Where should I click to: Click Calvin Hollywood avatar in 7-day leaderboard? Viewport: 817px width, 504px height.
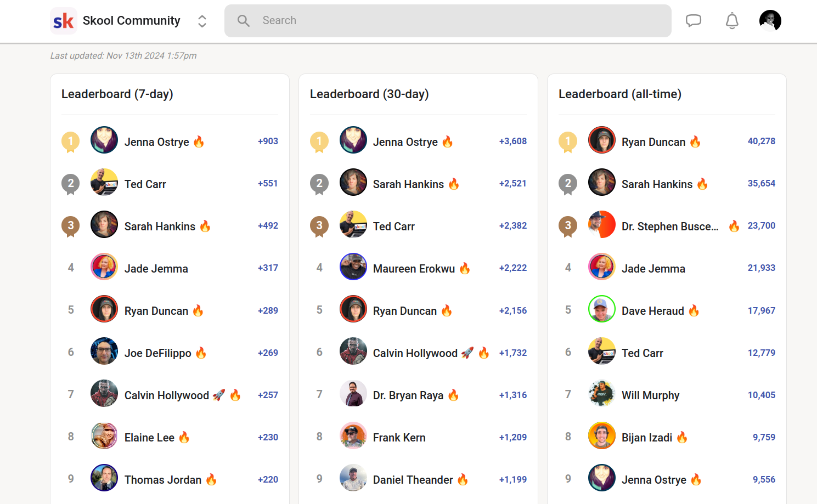pos(104,393)
